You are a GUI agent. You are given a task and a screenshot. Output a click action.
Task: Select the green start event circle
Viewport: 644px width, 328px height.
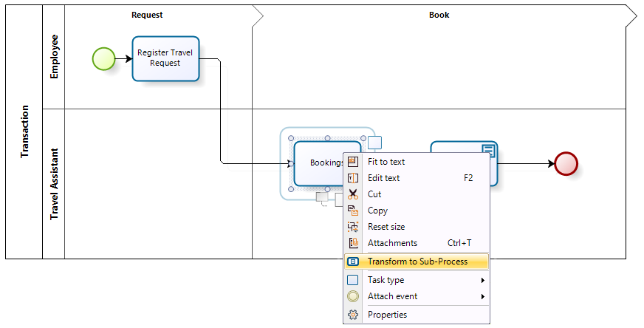pos(103,58)
